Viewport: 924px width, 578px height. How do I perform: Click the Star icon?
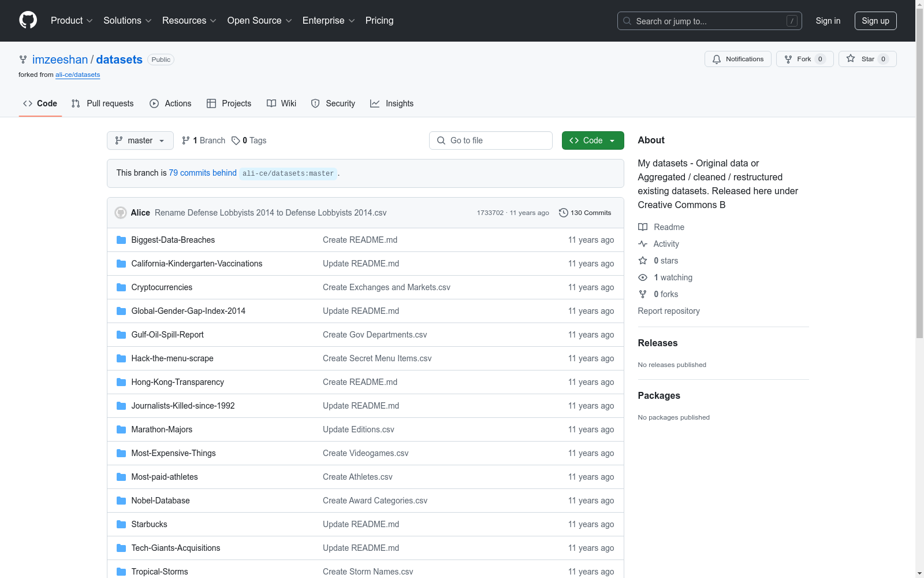(851, 58)
